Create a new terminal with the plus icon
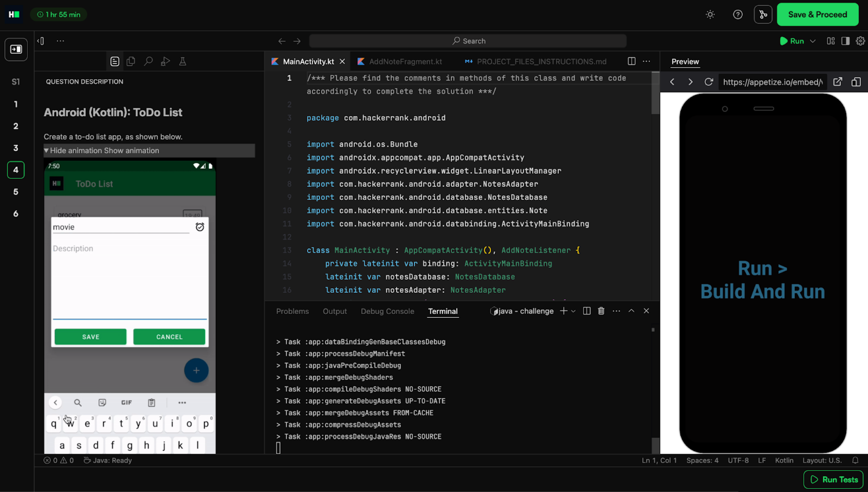This screenshot has height=492, width=868. pos(563,311)
